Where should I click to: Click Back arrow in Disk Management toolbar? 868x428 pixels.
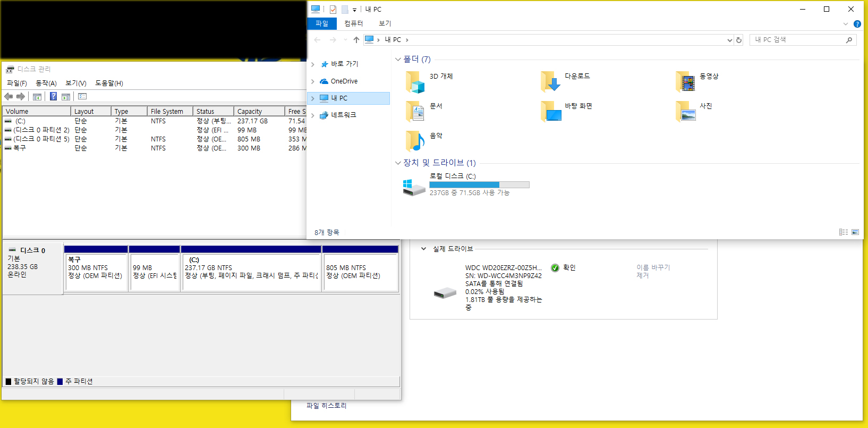(x=8, y=96)
